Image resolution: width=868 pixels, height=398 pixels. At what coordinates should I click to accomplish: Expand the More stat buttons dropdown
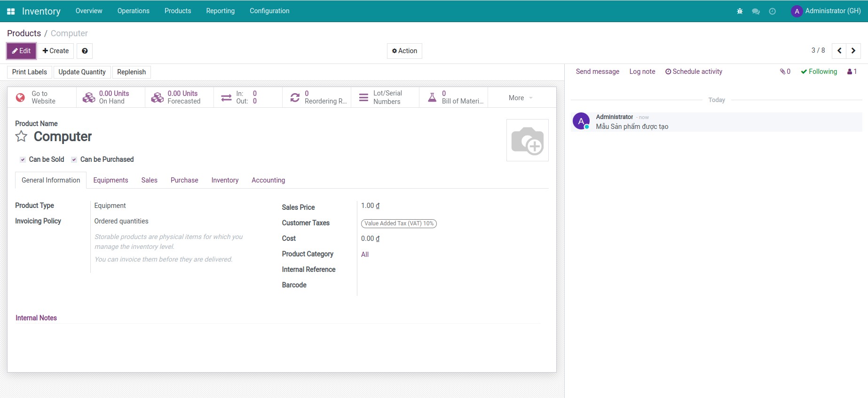[x=521, y=98]
